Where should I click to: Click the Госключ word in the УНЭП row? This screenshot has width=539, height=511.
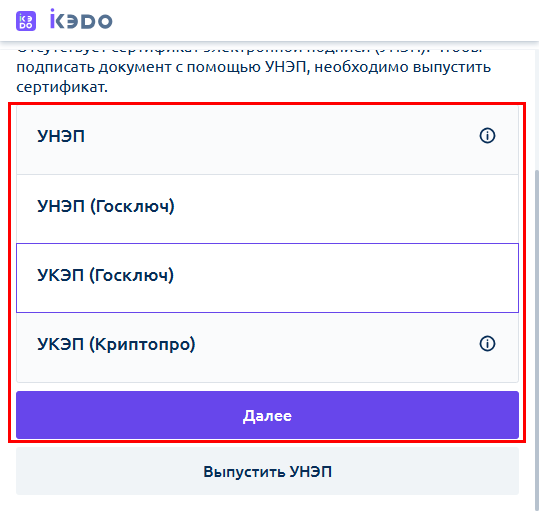tap(132, 207)
